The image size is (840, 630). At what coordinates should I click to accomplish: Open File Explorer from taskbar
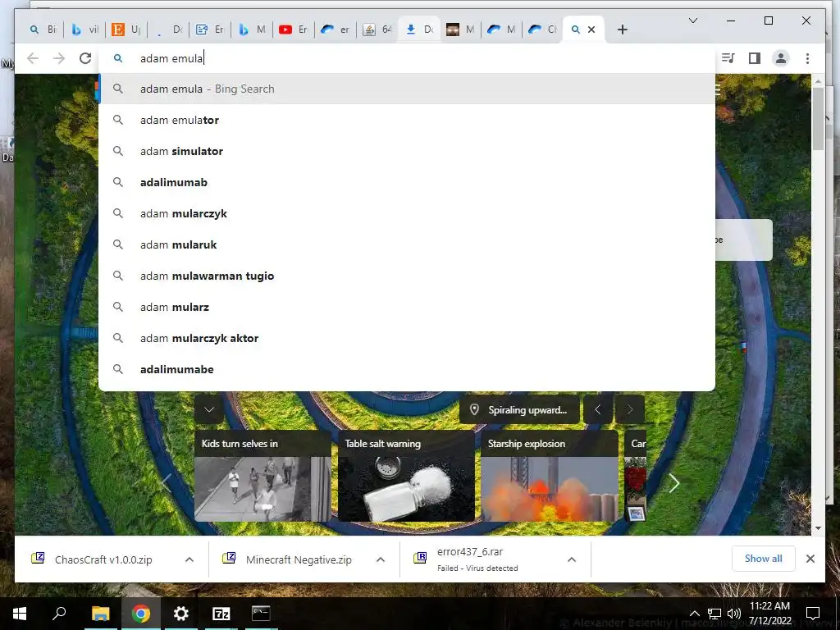coord(100,614)
